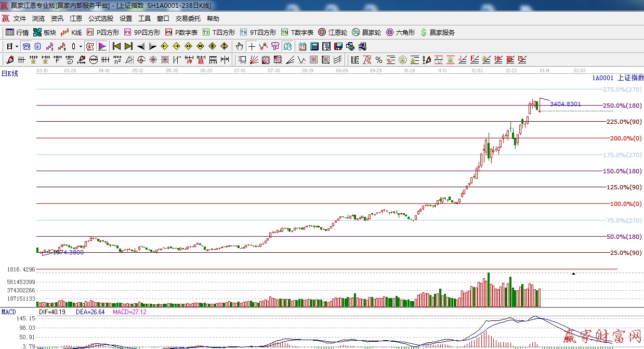Open the 交易委托 menu
644x349 pixels.
188,19
